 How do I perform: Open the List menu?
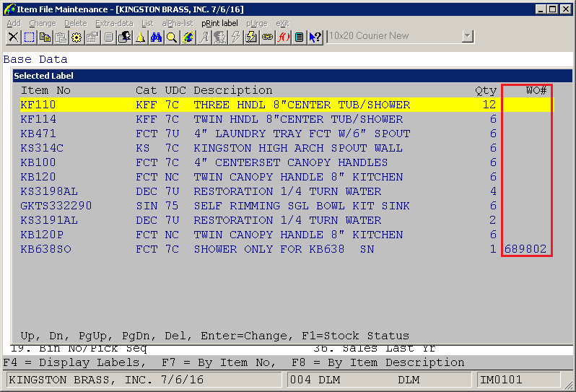coord(147,23)
